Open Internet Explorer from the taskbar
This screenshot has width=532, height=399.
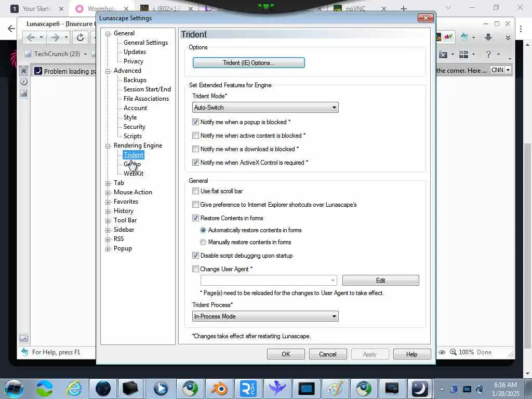tap(74, 389)
